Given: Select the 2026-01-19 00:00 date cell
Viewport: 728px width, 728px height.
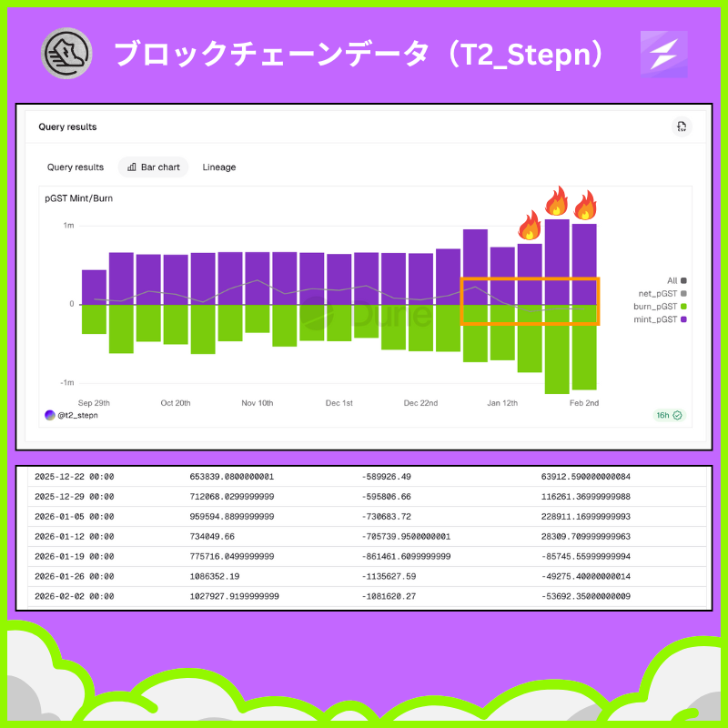Looking at the screenshot, I should point(75,557).
